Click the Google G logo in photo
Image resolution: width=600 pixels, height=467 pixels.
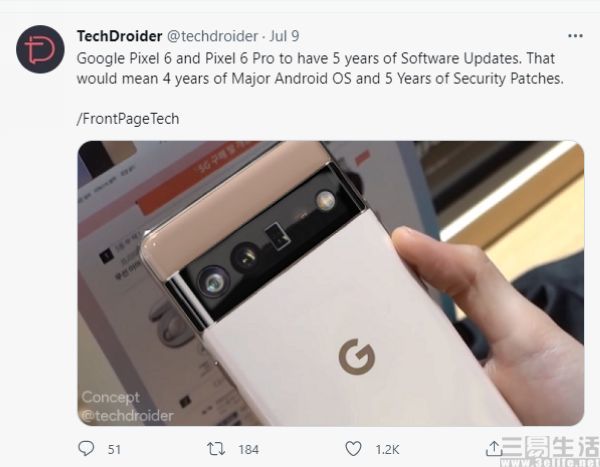pyautogui.click(x=357, y=356)
